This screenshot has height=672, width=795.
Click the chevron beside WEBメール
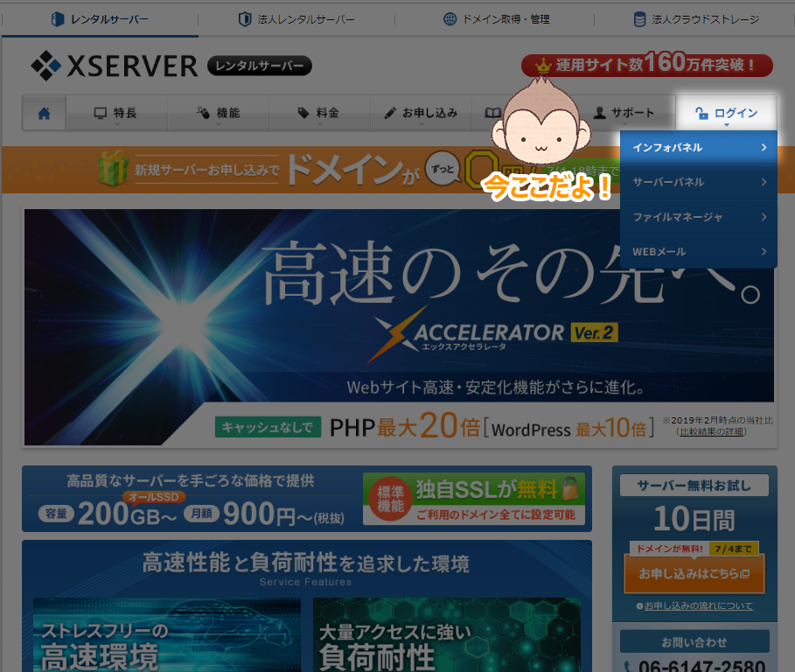(x=764, y=251)
